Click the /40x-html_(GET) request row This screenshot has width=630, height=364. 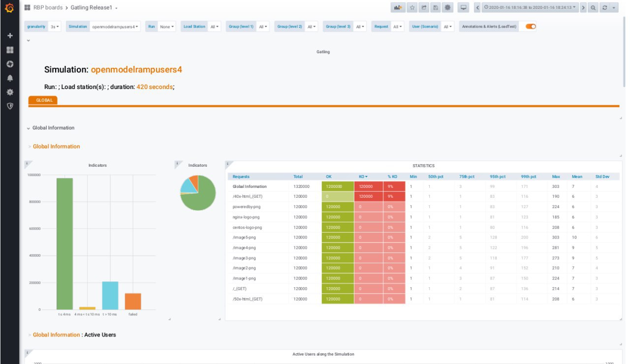423,196
